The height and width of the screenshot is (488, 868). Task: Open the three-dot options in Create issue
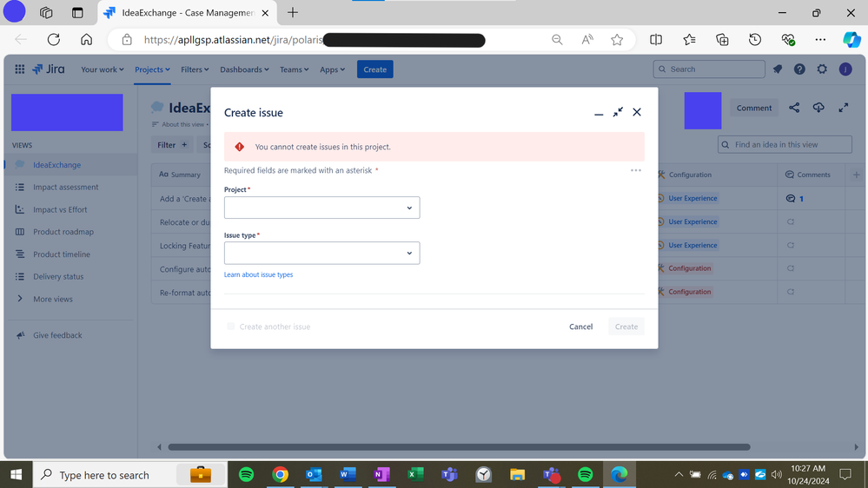click(635, 170)
